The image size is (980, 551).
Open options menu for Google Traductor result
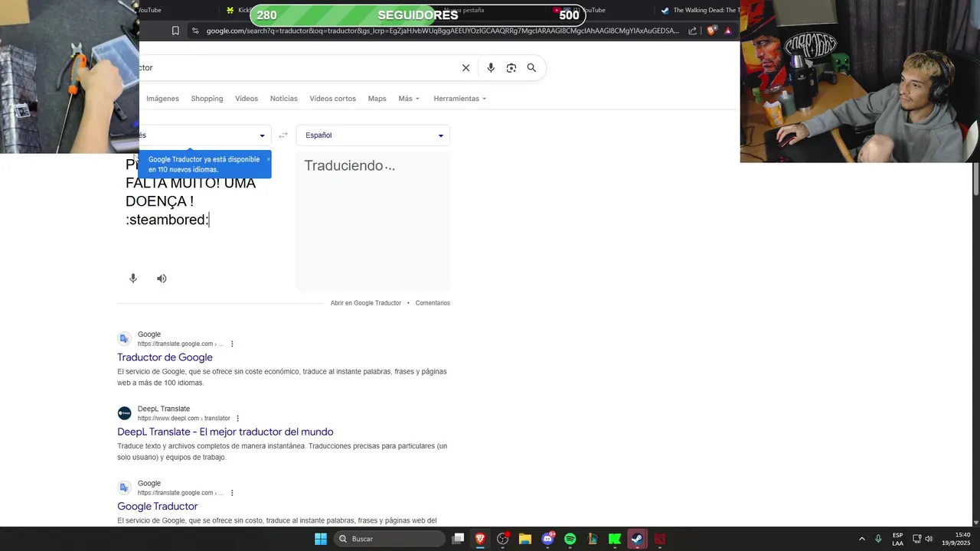[x=232, y=493]
